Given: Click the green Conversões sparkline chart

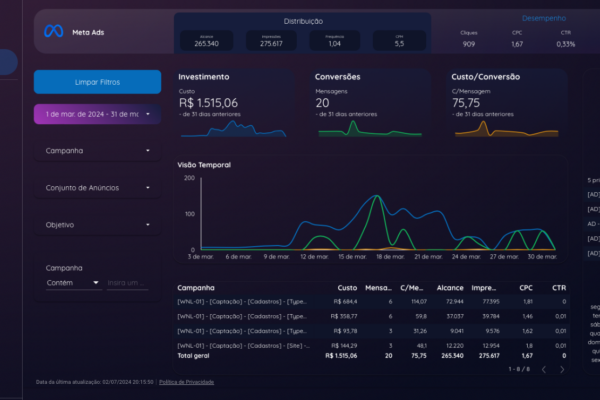Looking at the screenshot, I should 370,129.
